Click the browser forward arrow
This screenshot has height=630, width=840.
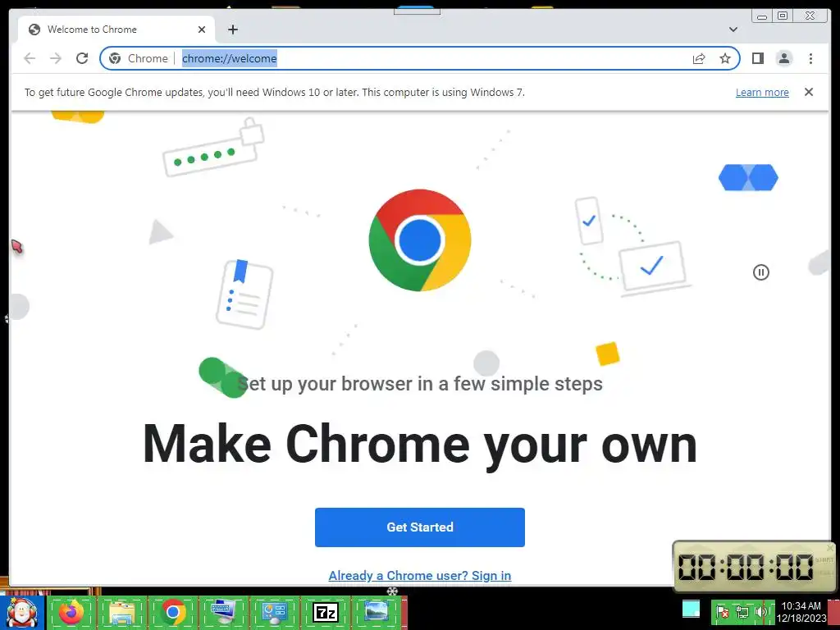[56, 58]
